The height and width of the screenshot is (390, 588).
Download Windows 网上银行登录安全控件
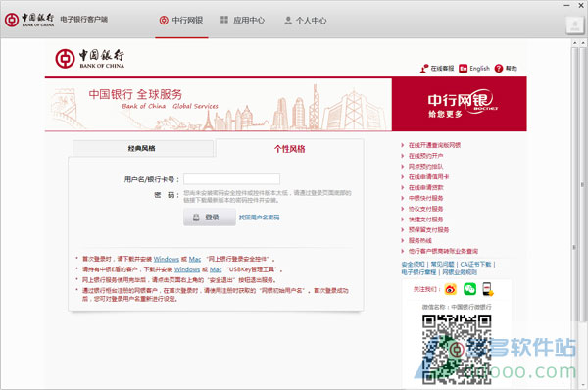click(167, 259)
